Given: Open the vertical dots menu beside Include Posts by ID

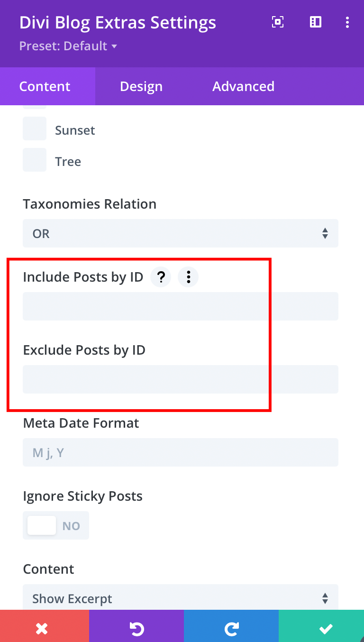Looking at the screenshot, I should [x=188, y=277].
